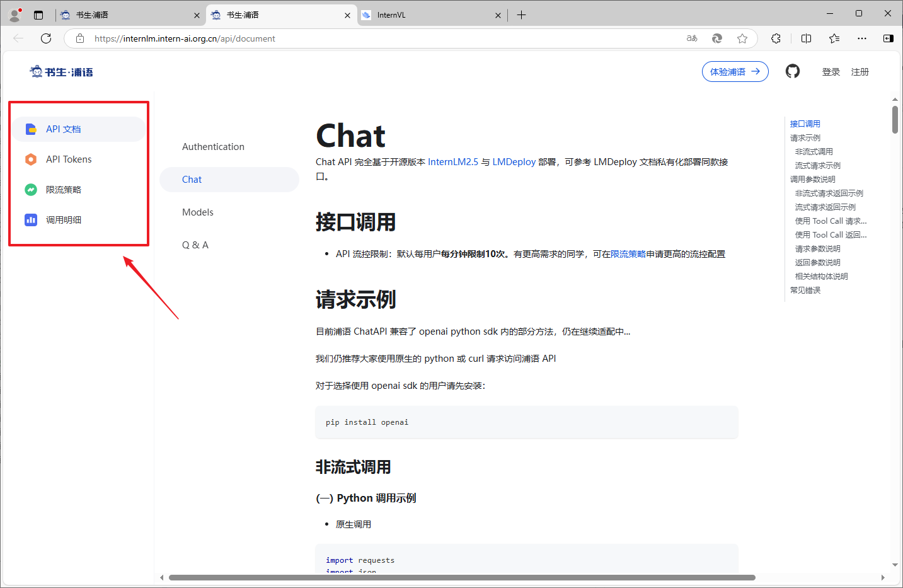Select Chat in the docs menu
Image resolution: width=903 pixels, height=588 pixels.
[x=229, y=180]
